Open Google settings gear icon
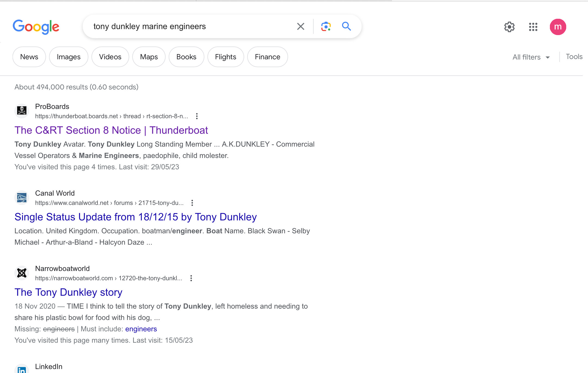The width and height of the screenshot is (588, 373). click(509, 27)
